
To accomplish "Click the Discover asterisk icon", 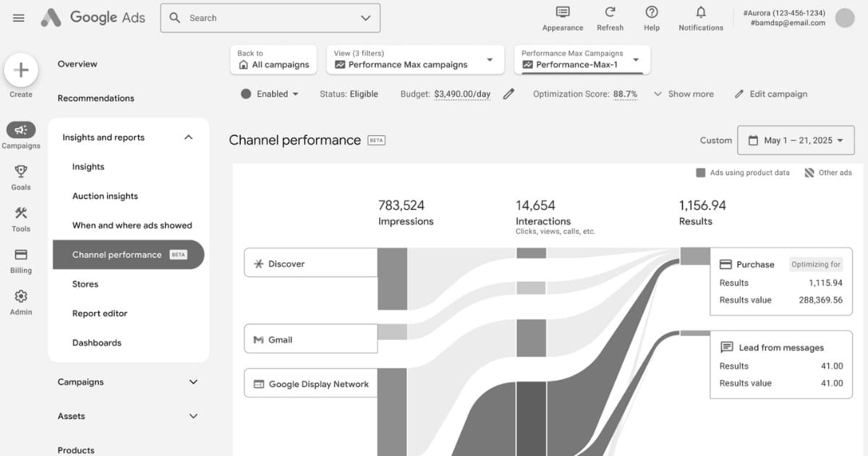I will tap(258, 264).
